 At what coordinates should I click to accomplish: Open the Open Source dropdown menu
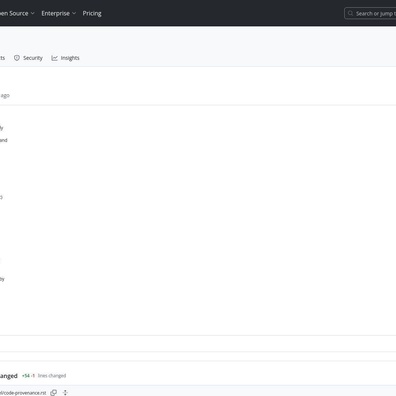(17, 13)
